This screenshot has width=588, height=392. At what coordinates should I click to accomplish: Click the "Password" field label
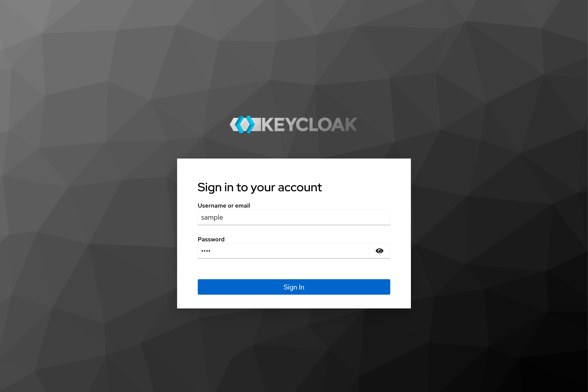coord(211,239)
